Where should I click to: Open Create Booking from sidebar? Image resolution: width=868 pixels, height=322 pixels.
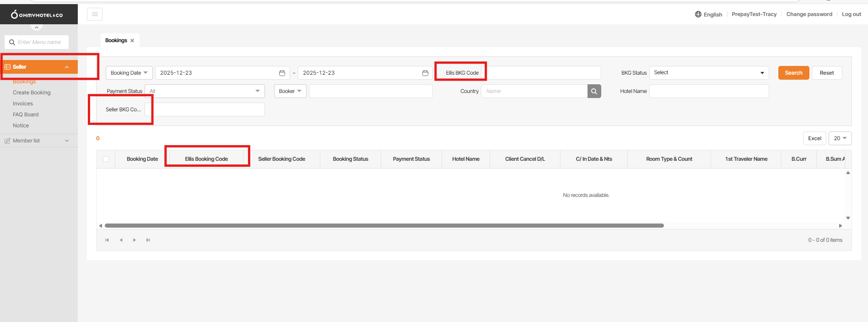pyautogui.click(x=32, y=93)
